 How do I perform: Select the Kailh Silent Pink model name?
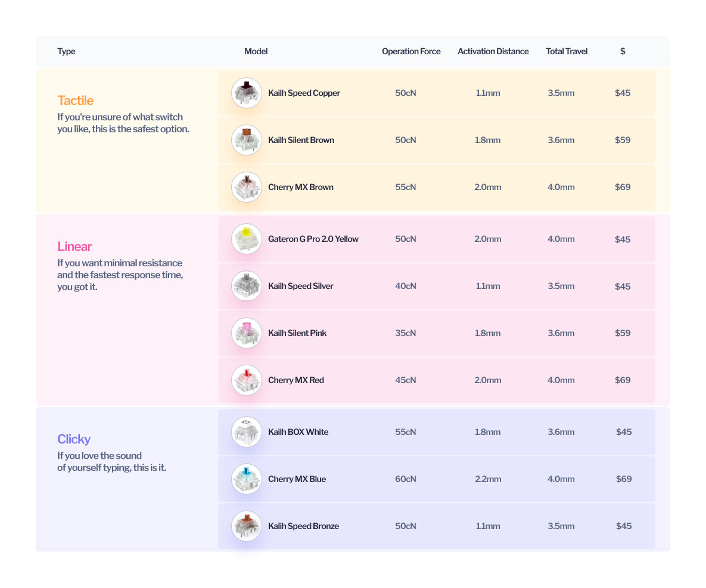[297, 333]
